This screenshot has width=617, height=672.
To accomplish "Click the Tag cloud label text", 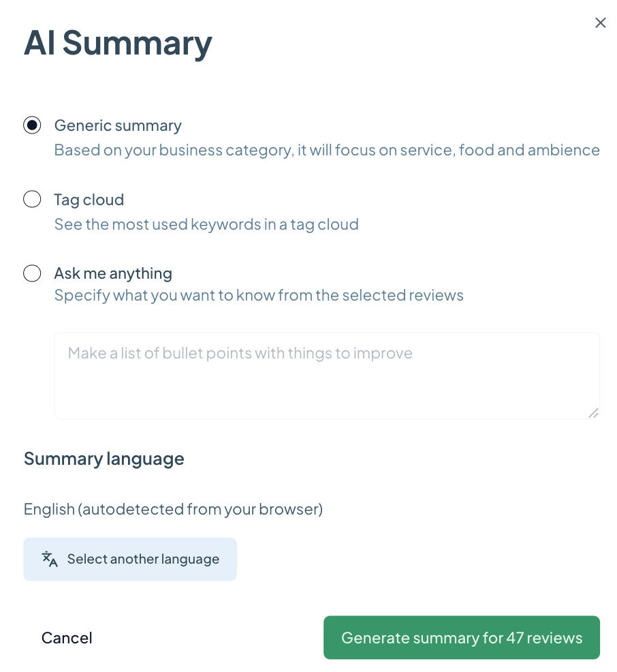I will tap(89, 200).
